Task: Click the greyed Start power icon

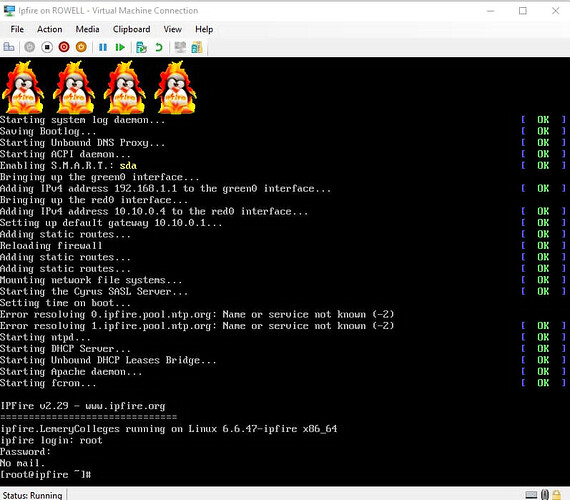Action: (x=30, y=47)
